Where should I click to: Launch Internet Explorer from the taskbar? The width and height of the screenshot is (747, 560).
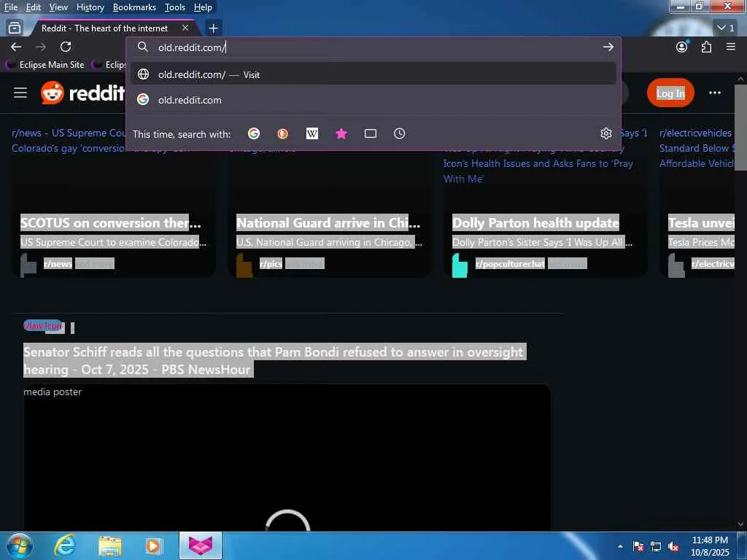coord(64,545)
